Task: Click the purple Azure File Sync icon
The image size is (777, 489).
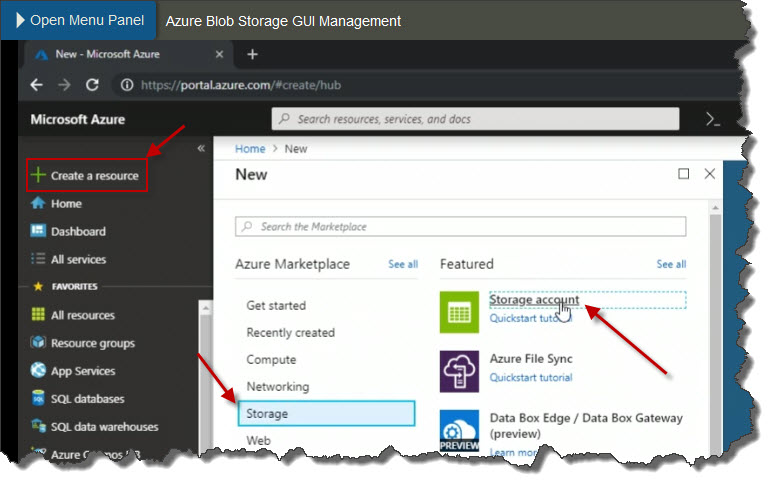Action: click(459, 372)
